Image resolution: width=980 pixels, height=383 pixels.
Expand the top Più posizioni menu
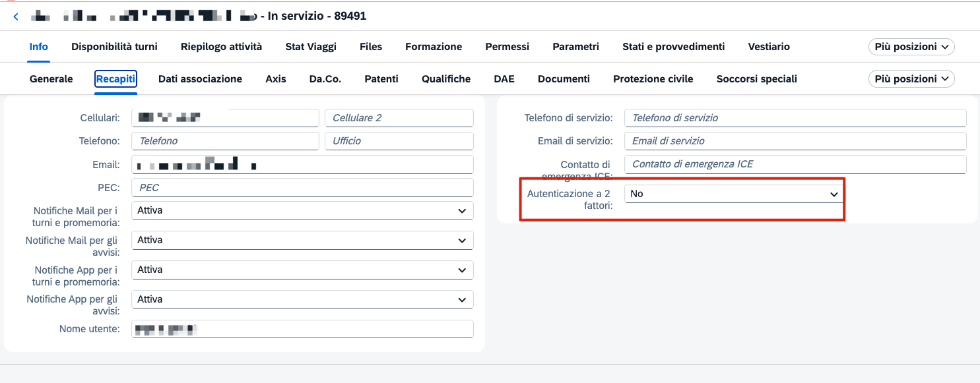[911, 47]
